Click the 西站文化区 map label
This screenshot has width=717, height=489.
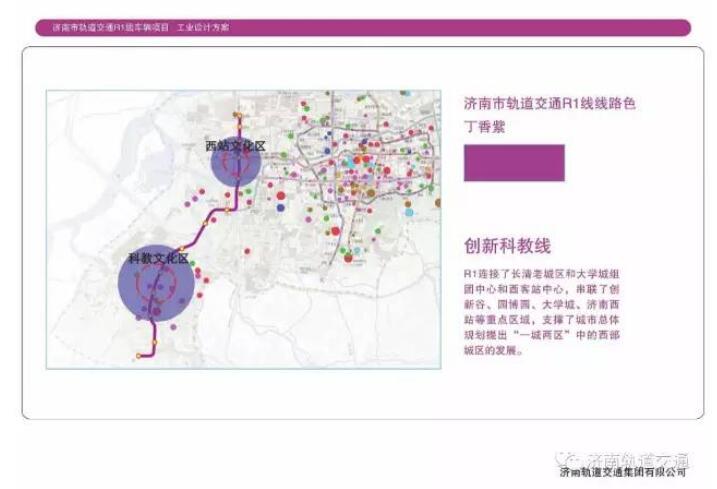[x=235, y=146]
